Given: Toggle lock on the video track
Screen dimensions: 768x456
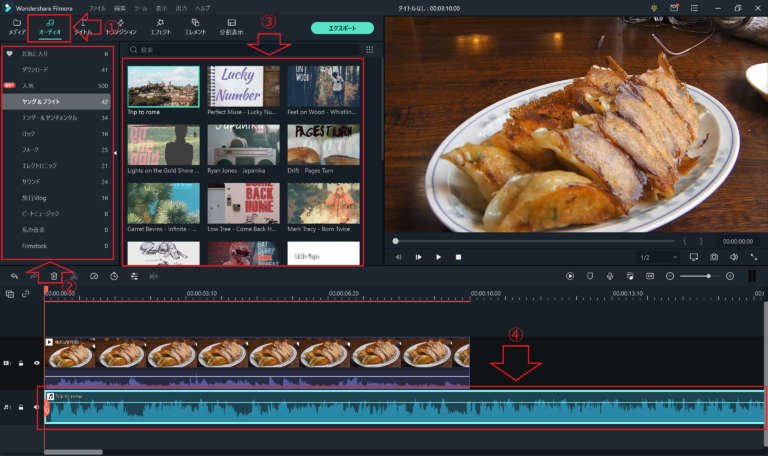Looking at the screenshot, I should (x=23, y=363).
